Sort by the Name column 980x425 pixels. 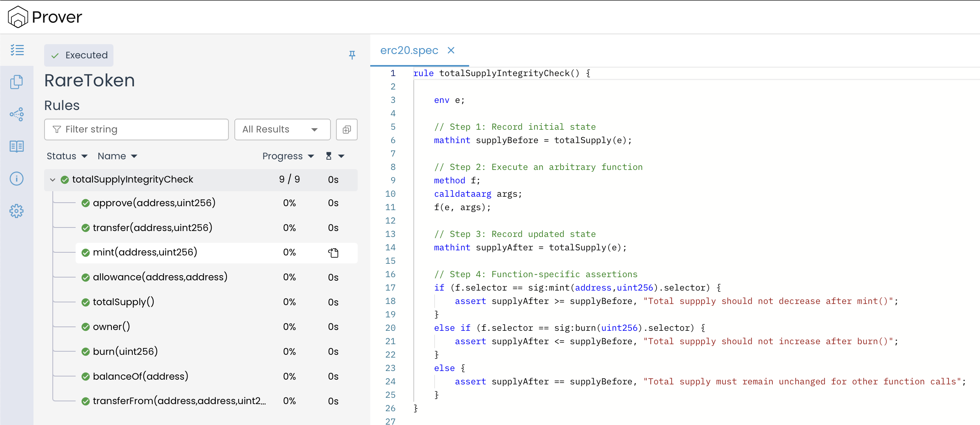[117, 156]
